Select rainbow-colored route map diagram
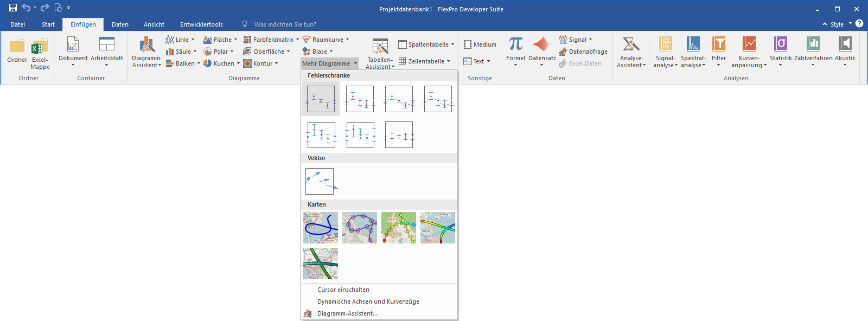 coord(438,228)
